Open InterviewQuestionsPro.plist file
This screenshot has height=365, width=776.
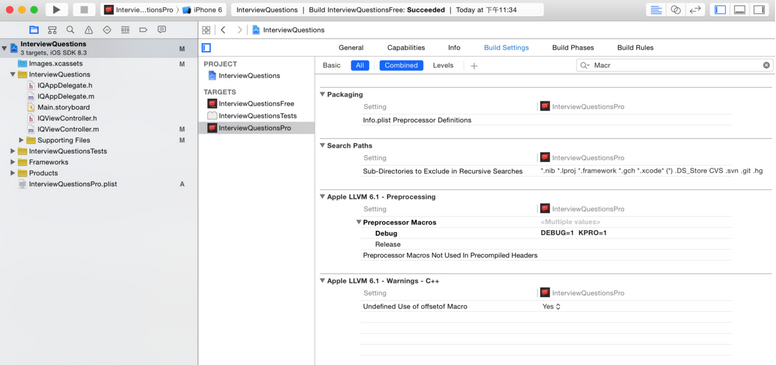point(73,184)
